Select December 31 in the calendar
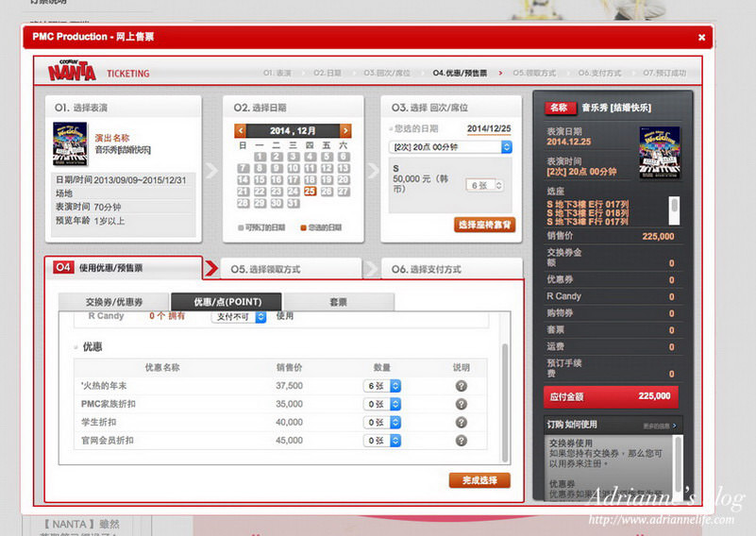This screenshot has height=536, width=756. (x=294, y=203)
